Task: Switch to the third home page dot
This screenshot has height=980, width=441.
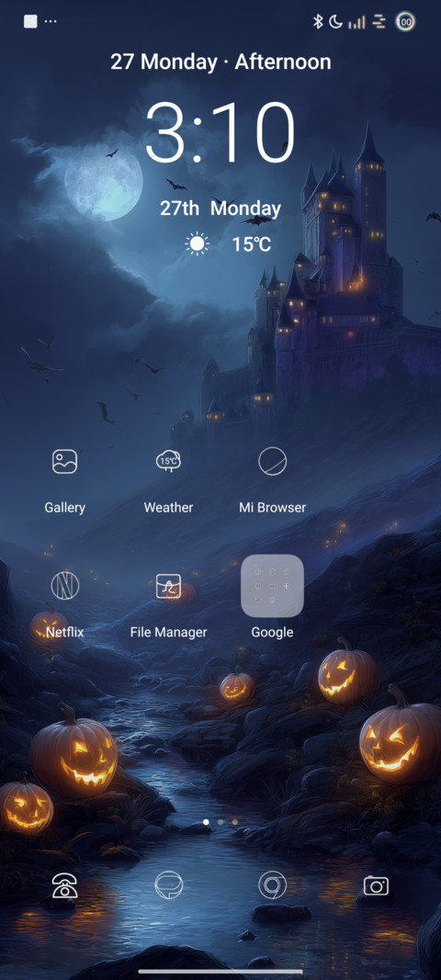Action: point(234,822)
